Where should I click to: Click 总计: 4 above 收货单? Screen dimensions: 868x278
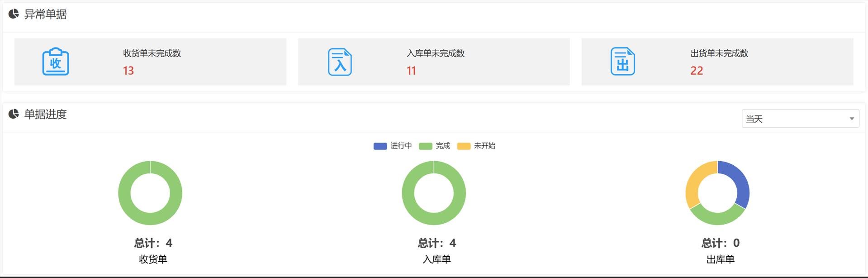point(153,243)
